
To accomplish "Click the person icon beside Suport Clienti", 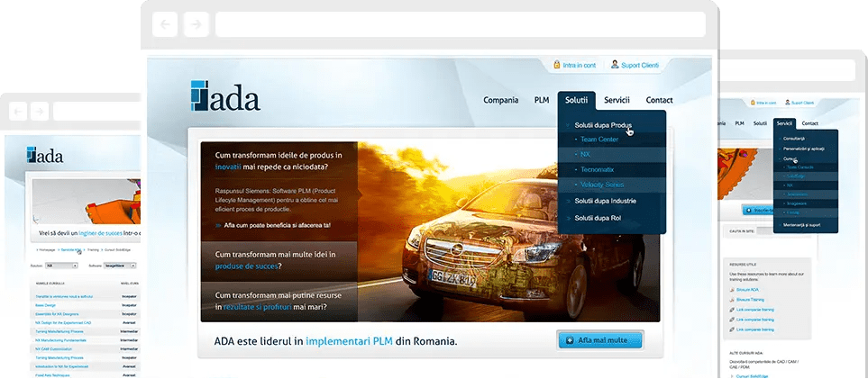I will (x=615, y=65).
